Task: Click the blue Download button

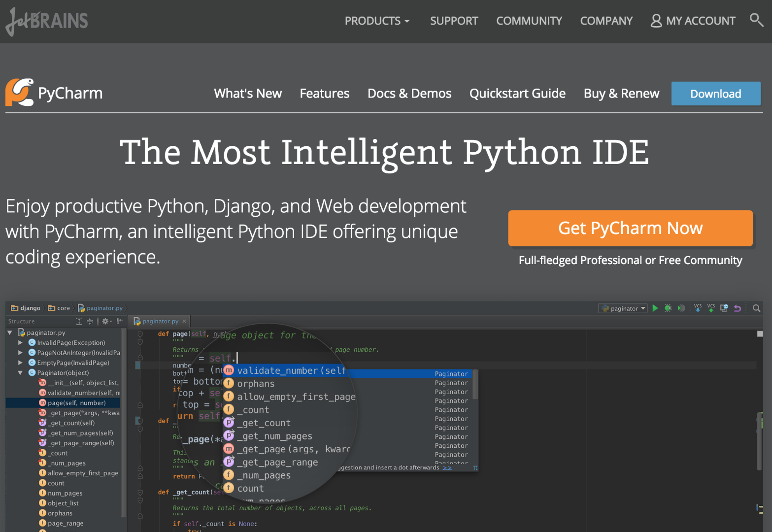Action: (x=715, y=94)
